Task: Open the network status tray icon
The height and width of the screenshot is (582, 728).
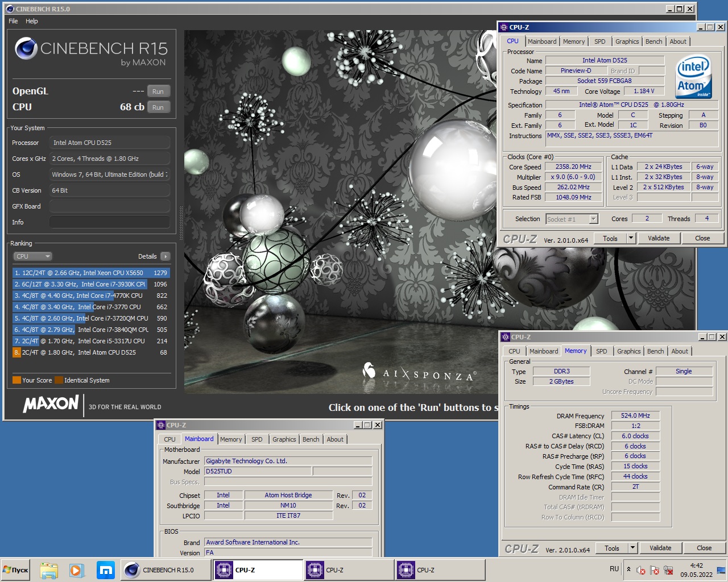Action: click(x=668, y=570)
